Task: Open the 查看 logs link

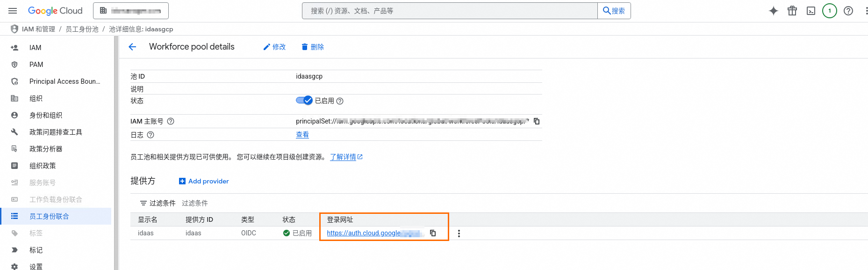Action: [x=302, y=135]
